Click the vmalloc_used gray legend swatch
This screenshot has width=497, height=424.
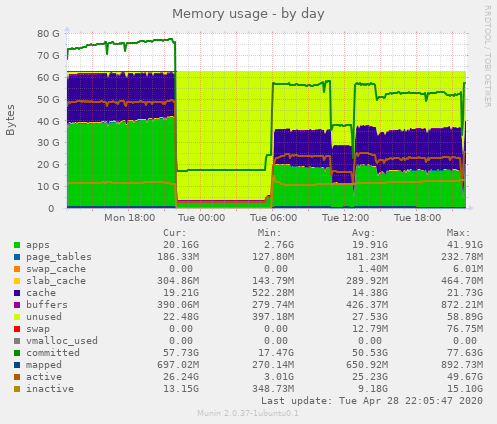(x=17, y=341)
